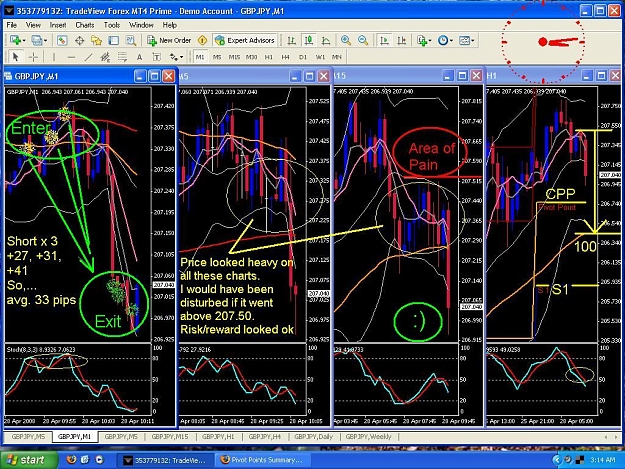
Task: Open the Insert menu
Action: coord(58,25)
